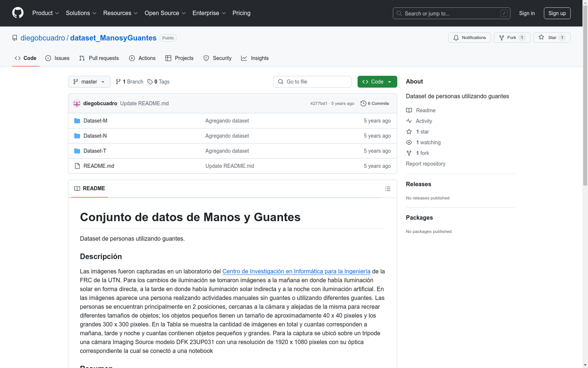Click the fork icon in the Fork button

[502, 38]
